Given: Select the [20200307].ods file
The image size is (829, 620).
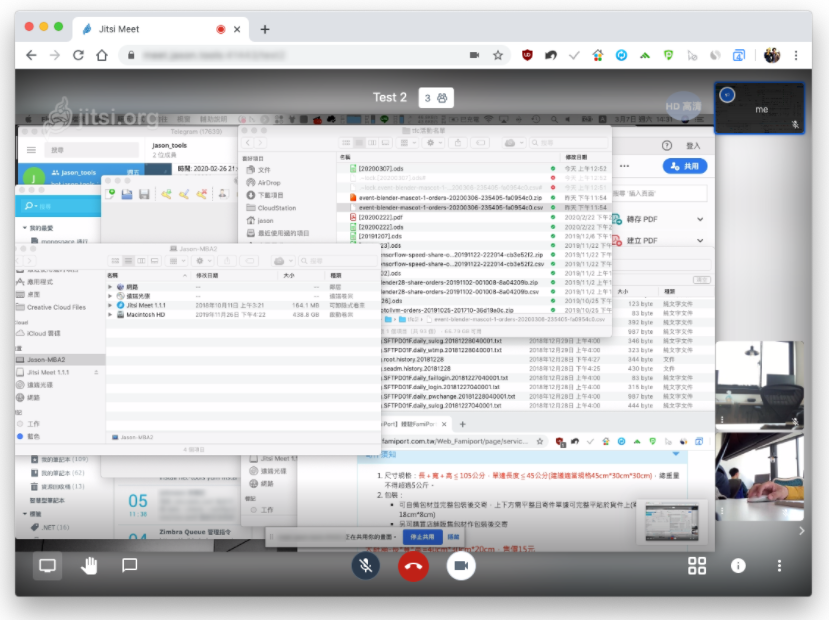Looking at the screenshot, I should click(x=381, y=169).
